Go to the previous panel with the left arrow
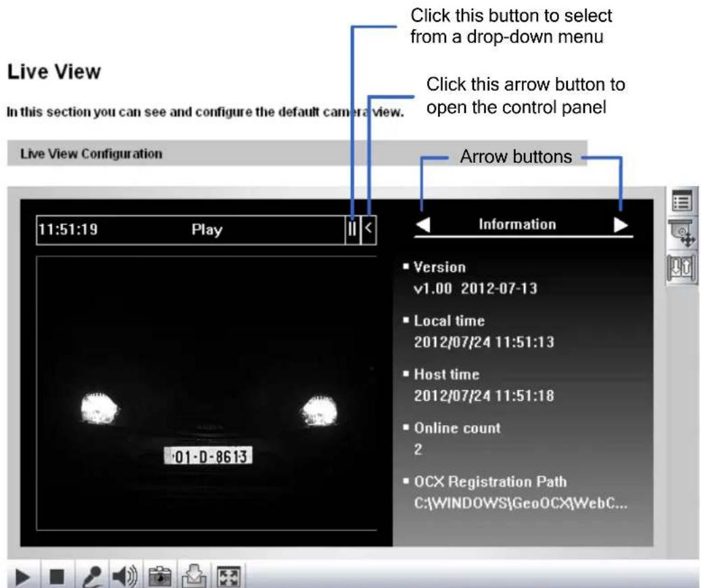 coord(422,224)
